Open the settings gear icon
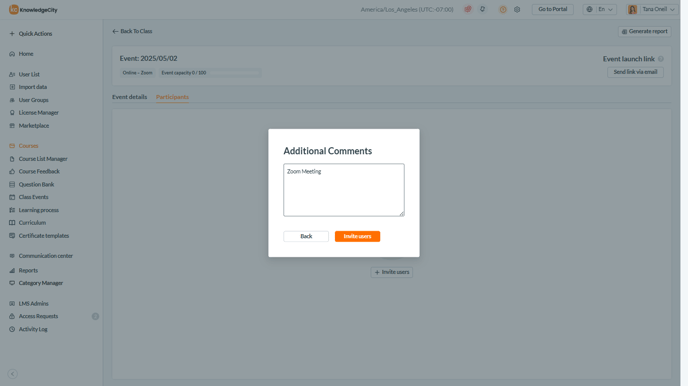 click(517, 9)
